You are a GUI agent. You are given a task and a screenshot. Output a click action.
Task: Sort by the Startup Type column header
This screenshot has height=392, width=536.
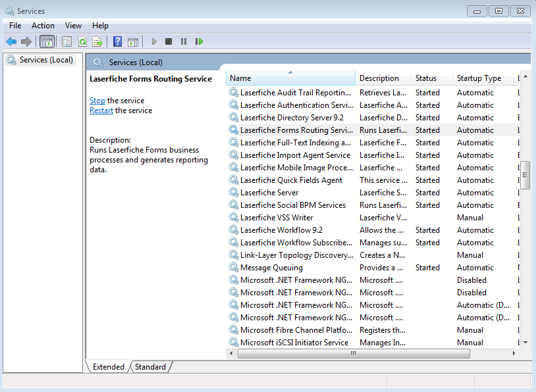pos(483,78)
